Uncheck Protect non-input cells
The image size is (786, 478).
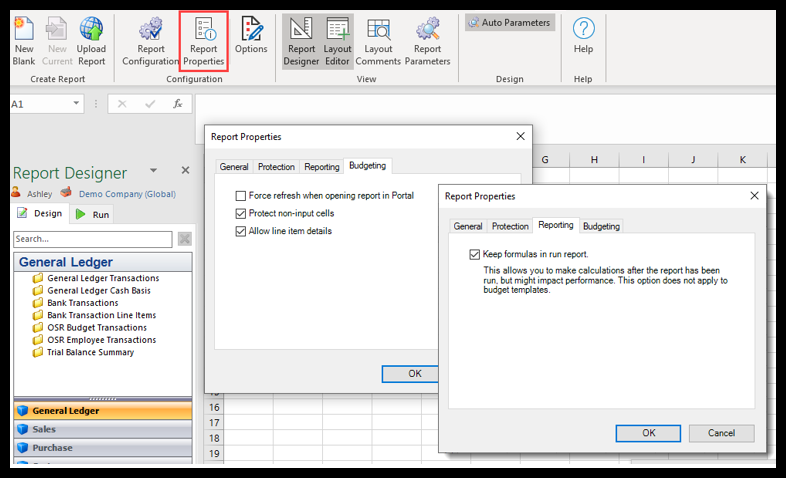point(241,213)
